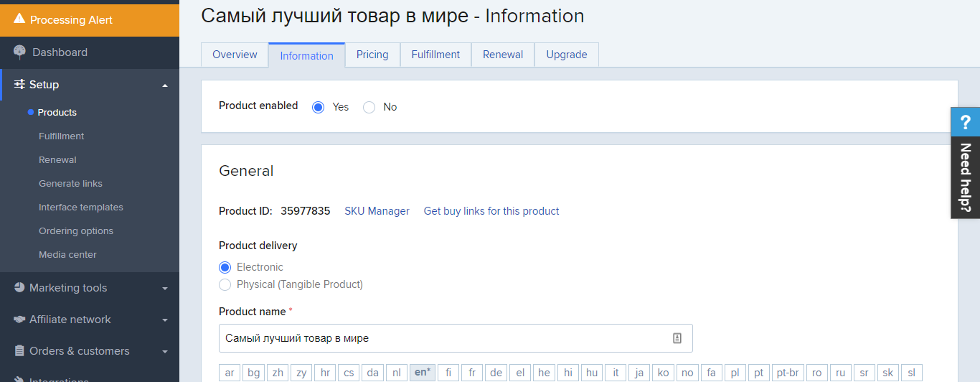Click the Orders & customers clipboard icon

(19, 351)
